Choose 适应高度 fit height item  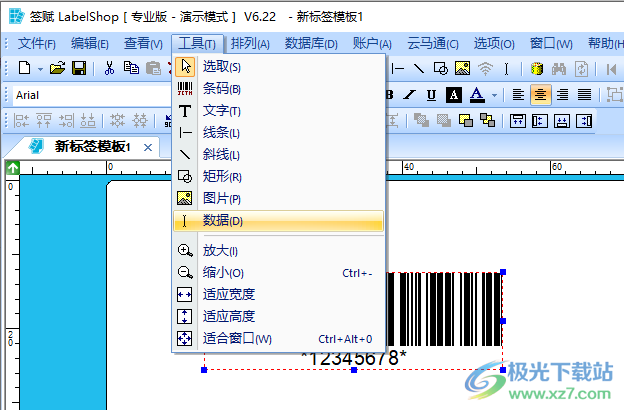coord(279,316)
